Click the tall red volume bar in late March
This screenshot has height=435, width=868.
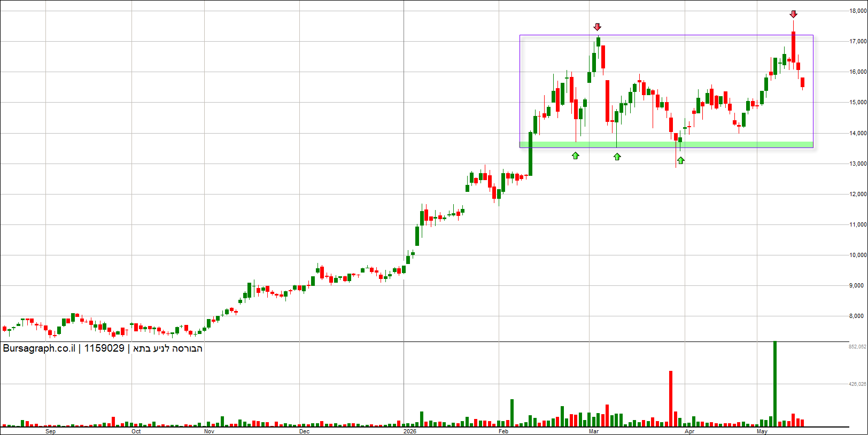coord(671,399)
